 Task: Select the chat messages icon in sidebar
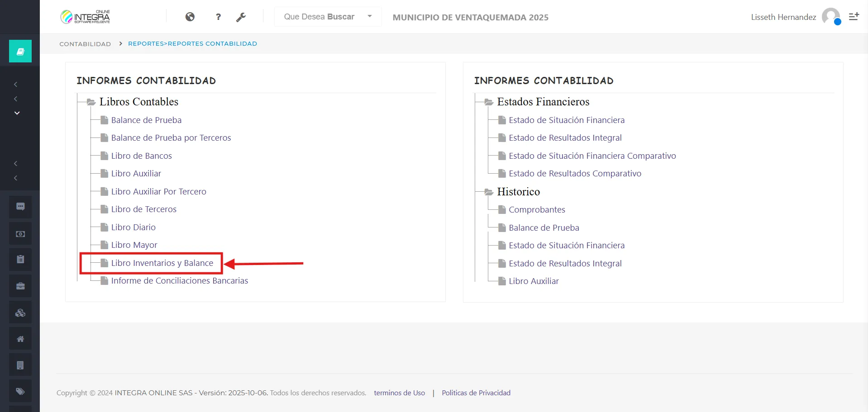[x=20, y=207]
